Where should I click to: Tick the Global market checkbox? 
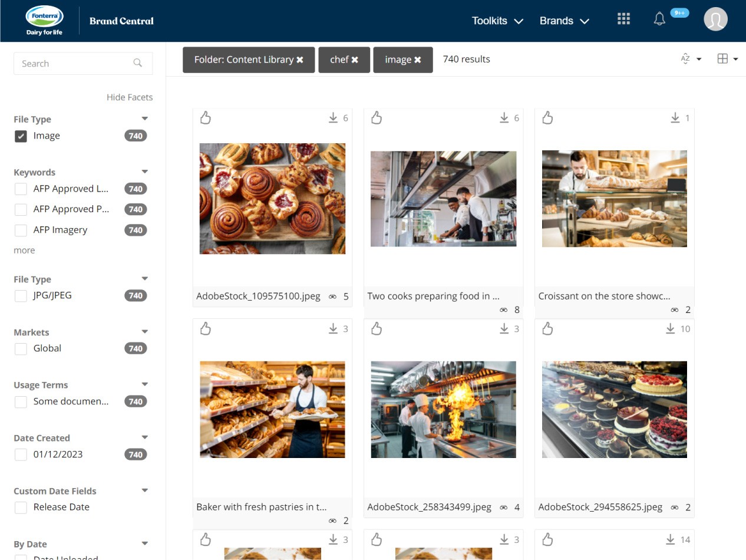tap(21, 349)
